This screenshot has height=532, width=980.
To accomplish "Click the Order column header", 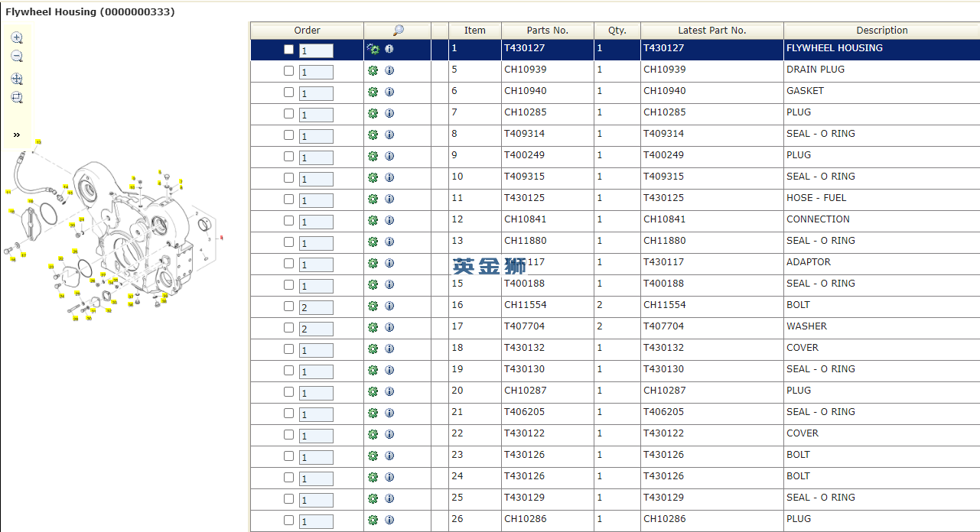I will [307, 31].
